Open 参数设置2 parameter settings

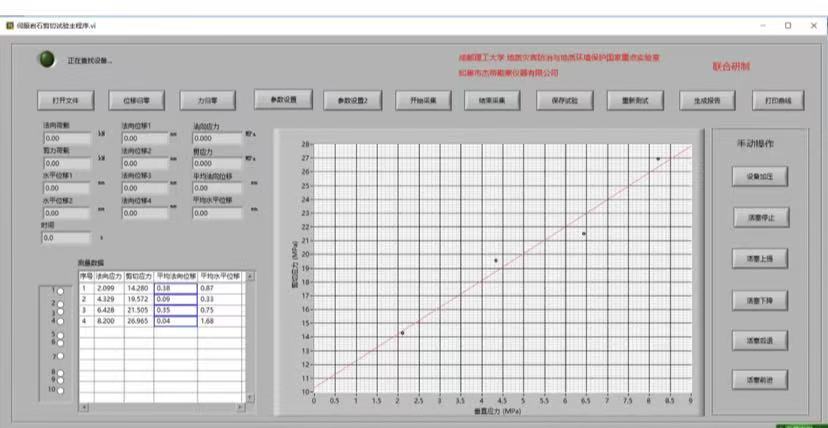click(352, 100)
